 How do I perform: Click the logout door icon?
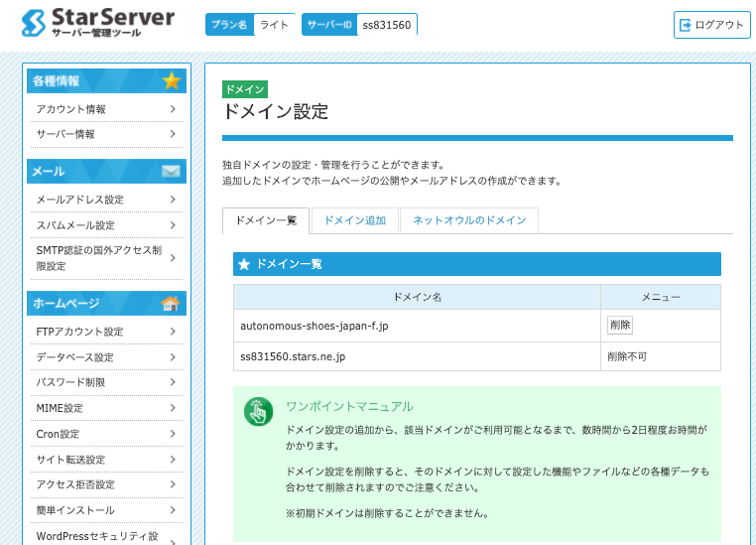685,25
